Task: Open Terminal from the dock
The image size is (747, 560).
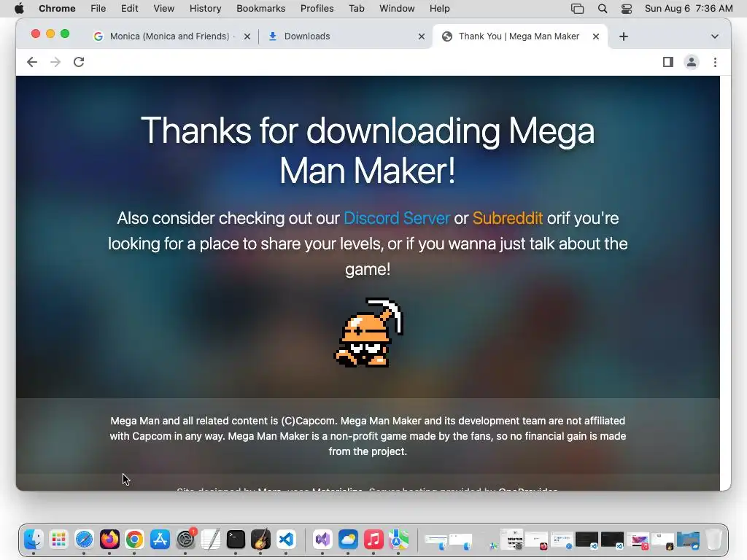Action: coord(236,540)
